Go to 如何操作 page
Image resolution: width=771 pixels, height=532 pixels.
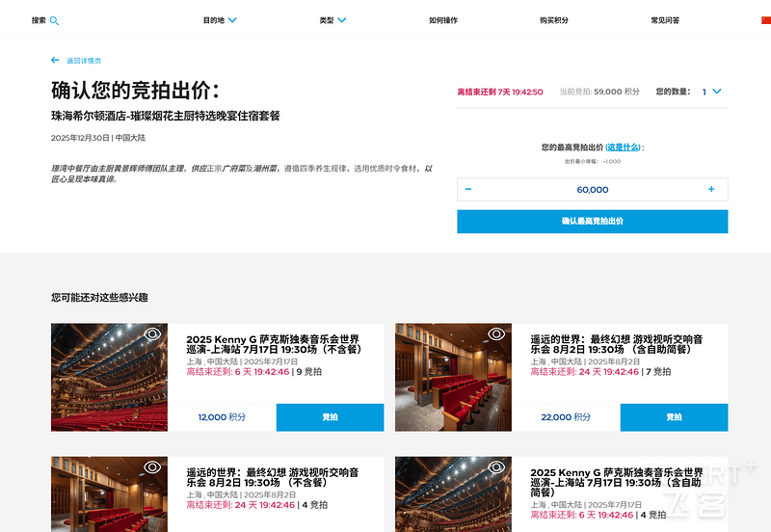443,20
